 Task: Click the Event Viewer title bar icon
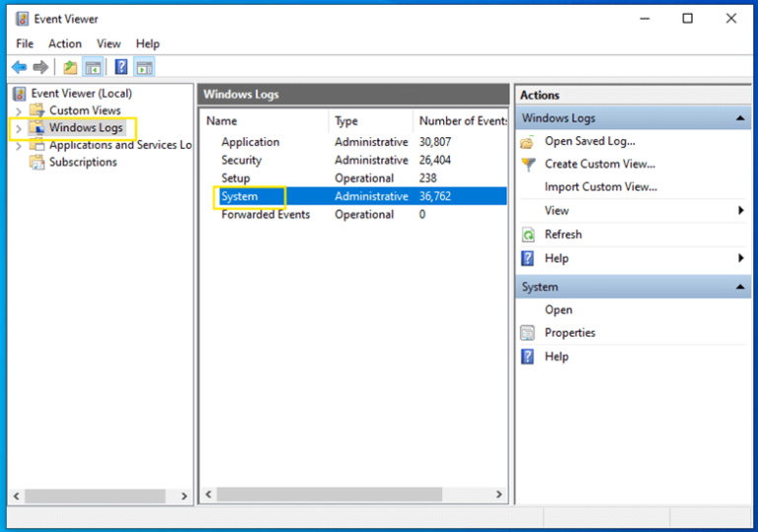(x=22, y=19)
